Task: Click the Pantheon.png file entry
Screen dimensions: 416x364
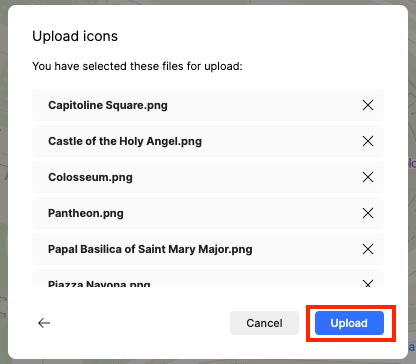Action: (x=208, y=213)
